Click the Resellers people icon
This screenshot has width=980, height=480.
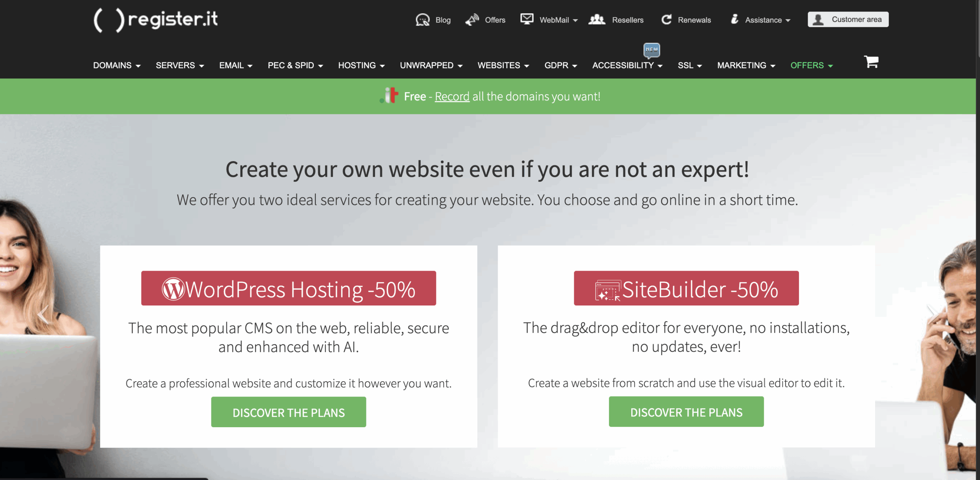(597, 20)
